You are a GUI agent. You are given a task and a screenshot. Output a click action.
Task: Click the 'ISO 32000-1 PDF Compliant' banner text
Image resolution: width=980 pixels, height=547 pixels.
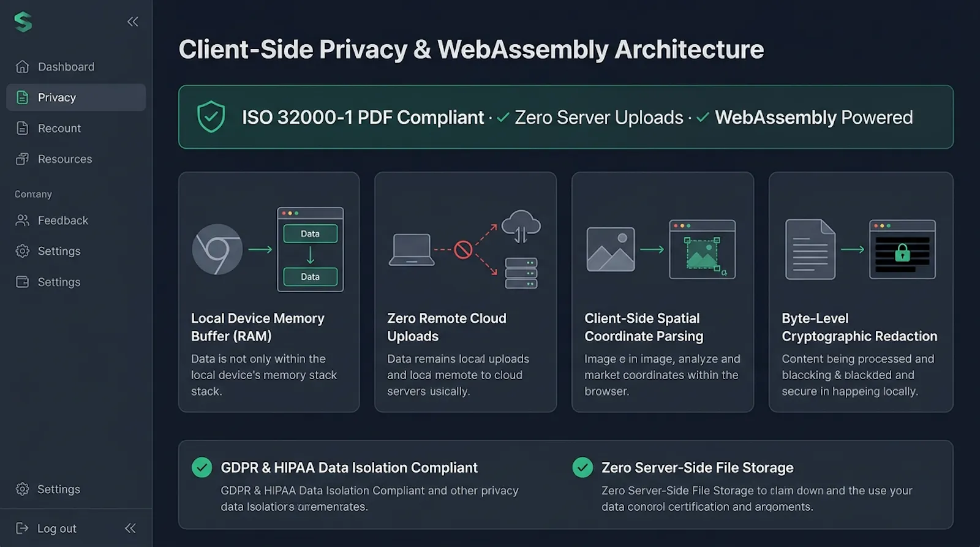[x=363, y=117]
